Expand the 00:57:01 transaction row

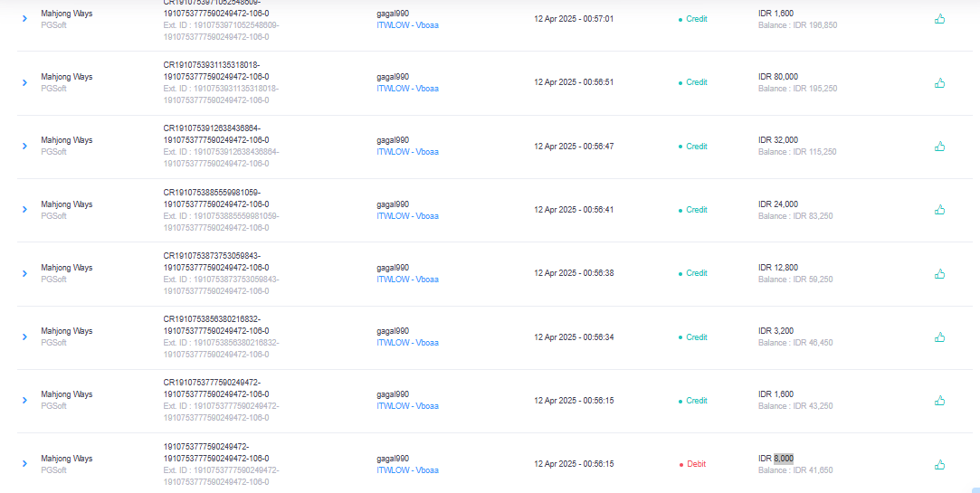[x=25, y=19]
